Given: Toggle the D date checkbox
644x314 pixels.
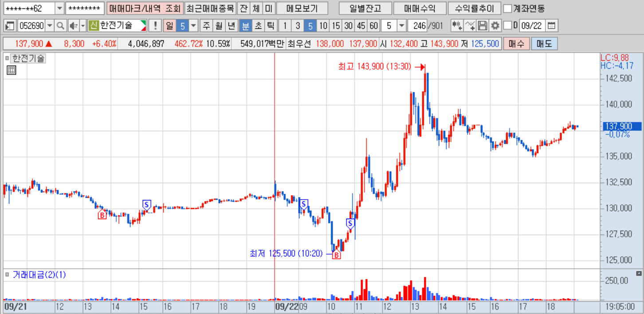Looking at the screenshot, I should [508, 26].
